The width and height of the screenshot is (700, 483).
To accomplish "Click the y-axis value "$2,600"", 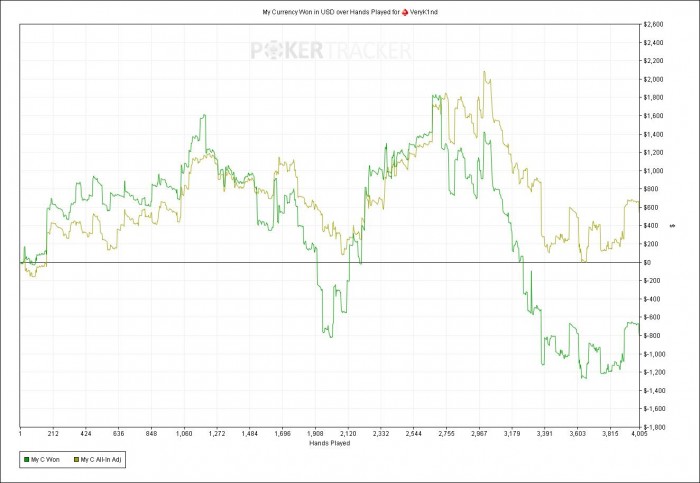I will point(653,25).
